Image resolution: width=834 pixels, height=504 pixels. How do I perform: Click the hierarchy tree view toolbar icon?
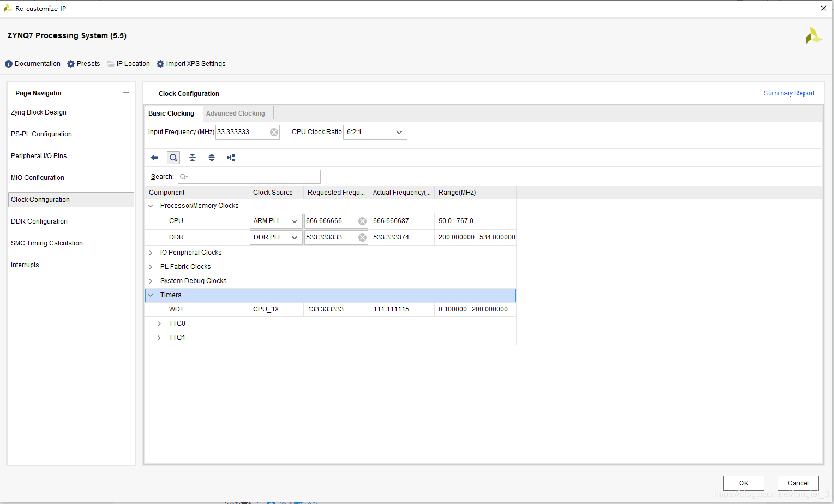click(x=231, y=158)
